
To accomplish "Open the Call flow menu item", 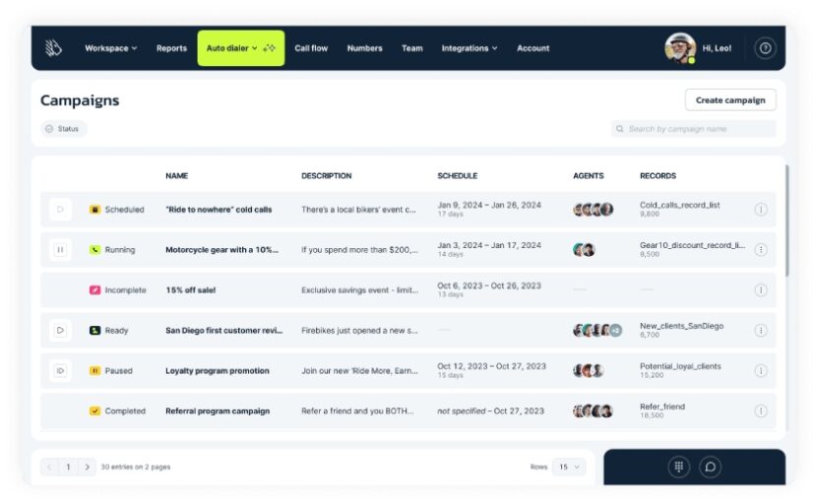I will pyautogui.click(x=311, y=48).
